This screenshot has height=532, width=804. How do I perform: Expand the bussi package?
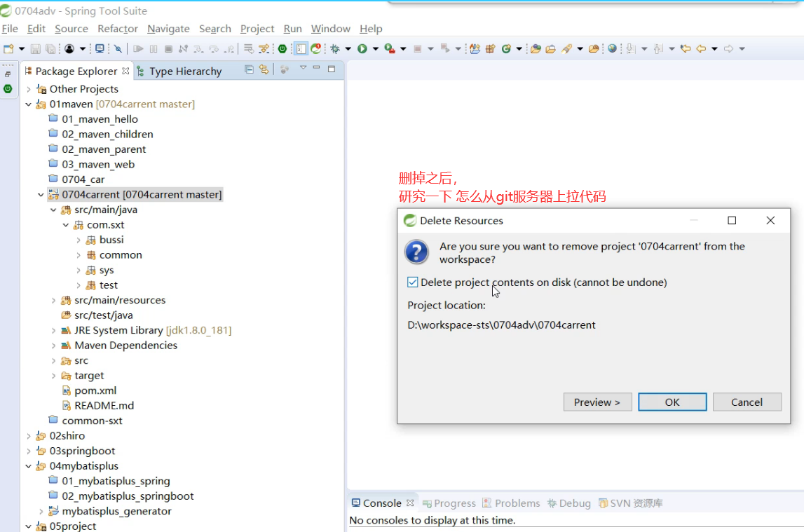(79, 240)
